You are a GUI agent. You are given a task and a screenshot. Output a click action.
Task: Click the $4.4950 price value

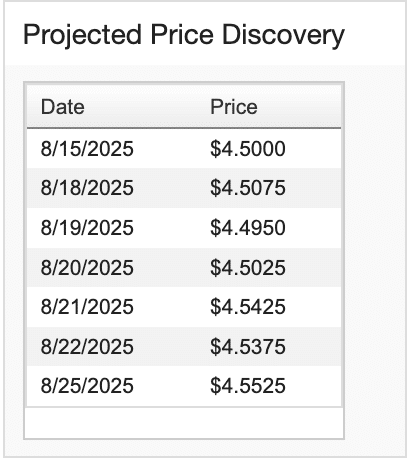248,228
